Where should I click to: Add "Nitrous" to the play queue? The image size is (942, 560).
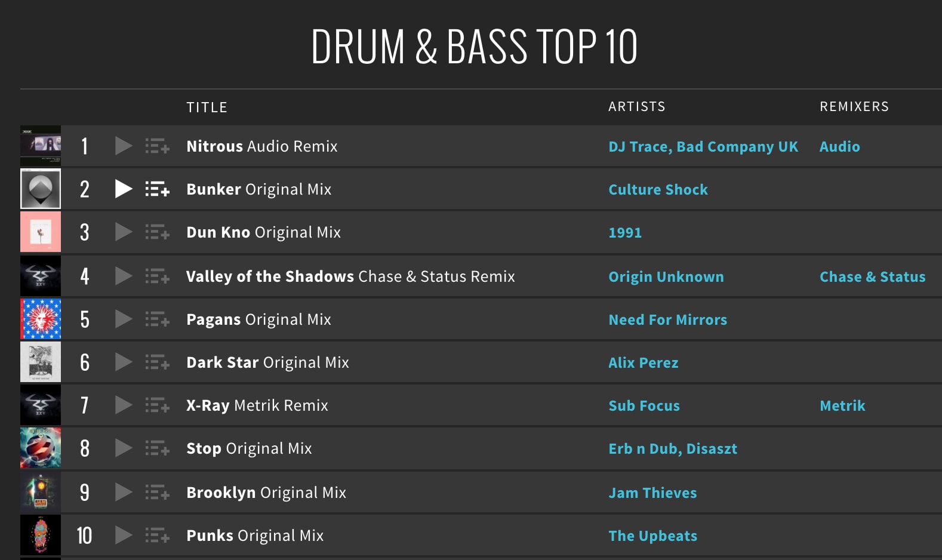[156, 146]
